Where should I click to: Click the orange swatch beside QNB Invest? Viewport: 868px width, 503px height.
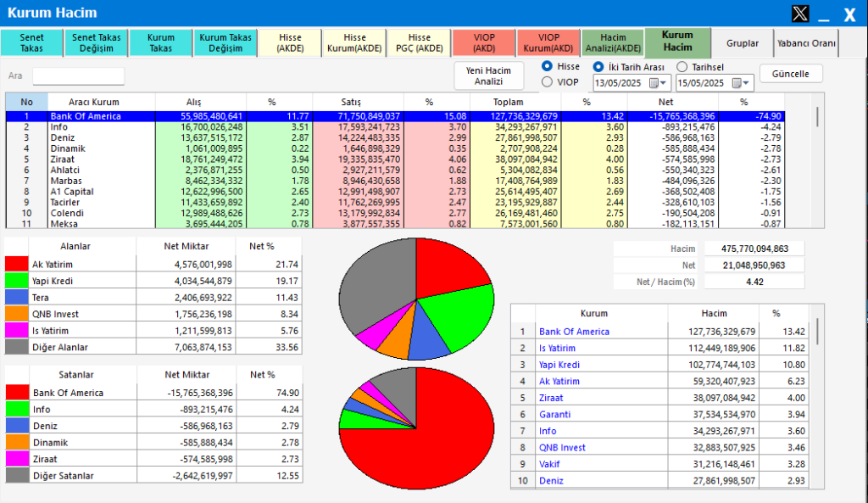[17, 314]
